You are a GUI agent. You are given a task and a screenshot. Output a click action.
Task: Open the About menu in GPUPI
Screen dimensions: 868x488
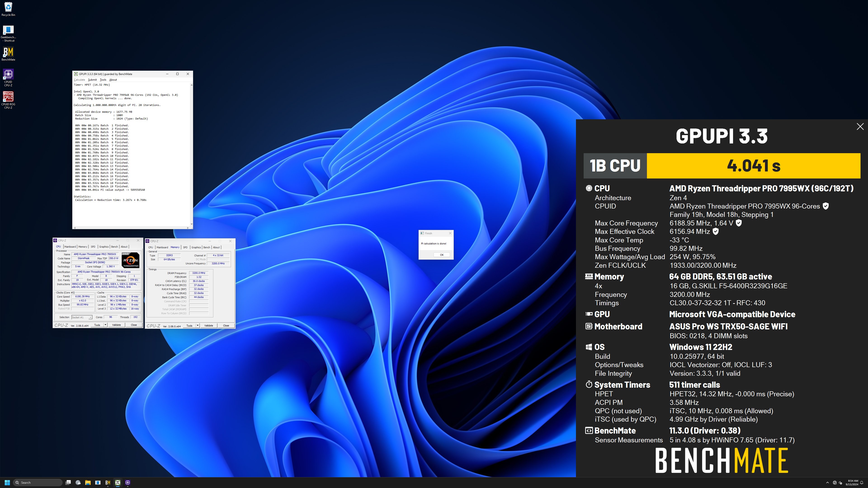pyautogui.click(x=113, y=80)
